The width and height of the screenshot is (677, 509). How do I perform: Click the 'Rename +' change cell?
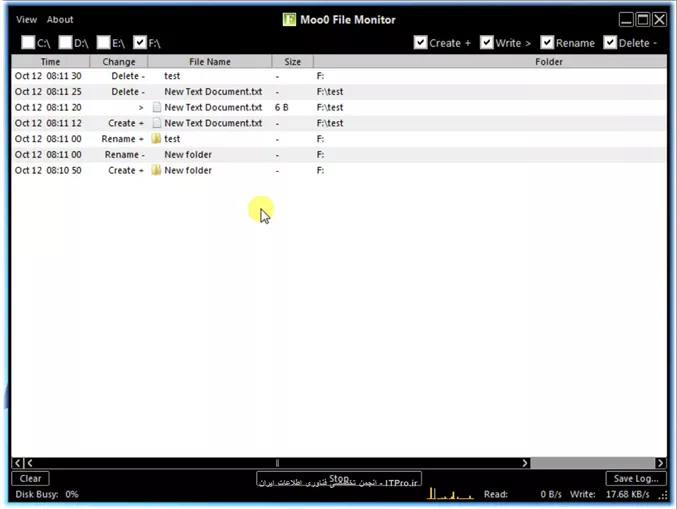point(123,139)
